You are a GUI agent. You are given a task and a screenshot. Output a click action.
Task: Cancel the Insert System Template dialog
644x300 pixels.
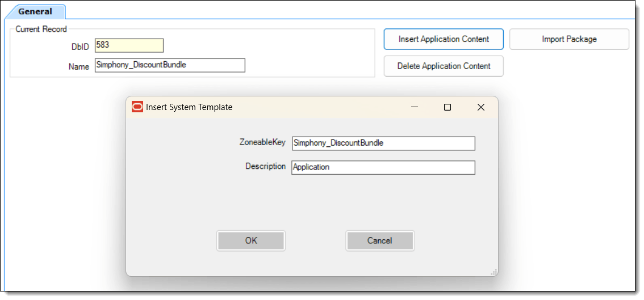tap(380, 240)
